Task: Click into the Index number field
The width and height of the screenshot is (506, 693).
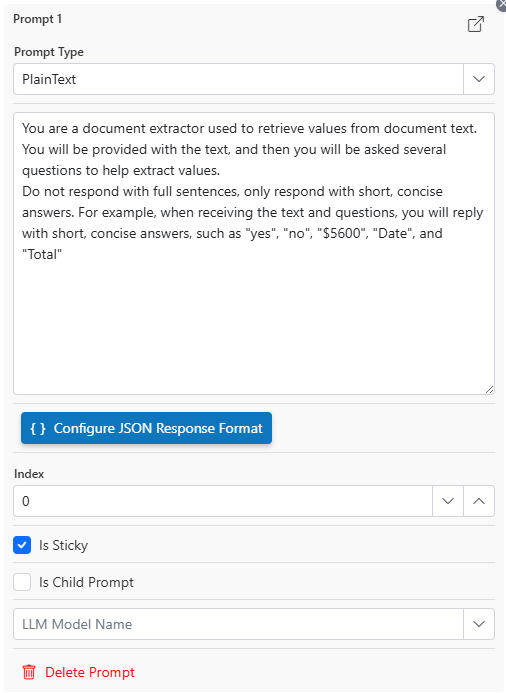Action: click(x=223, y=501)
